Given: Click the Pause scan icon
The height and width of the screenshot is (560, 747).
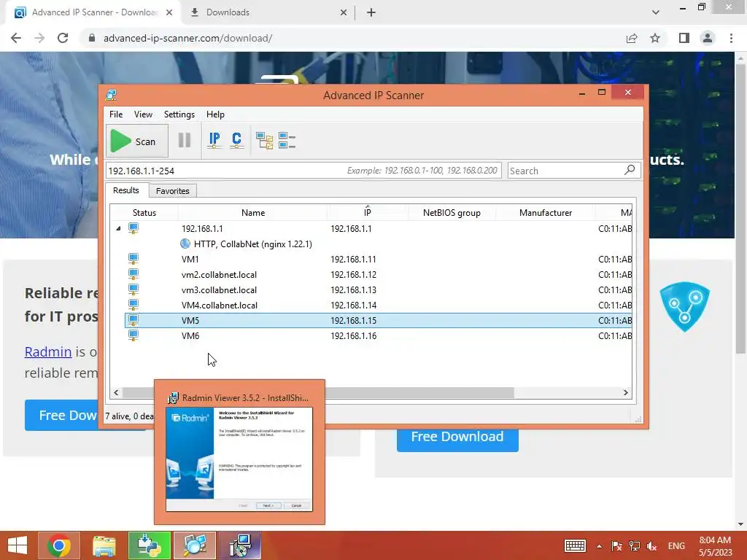Looking at the screenshot, I should (185, 141).
